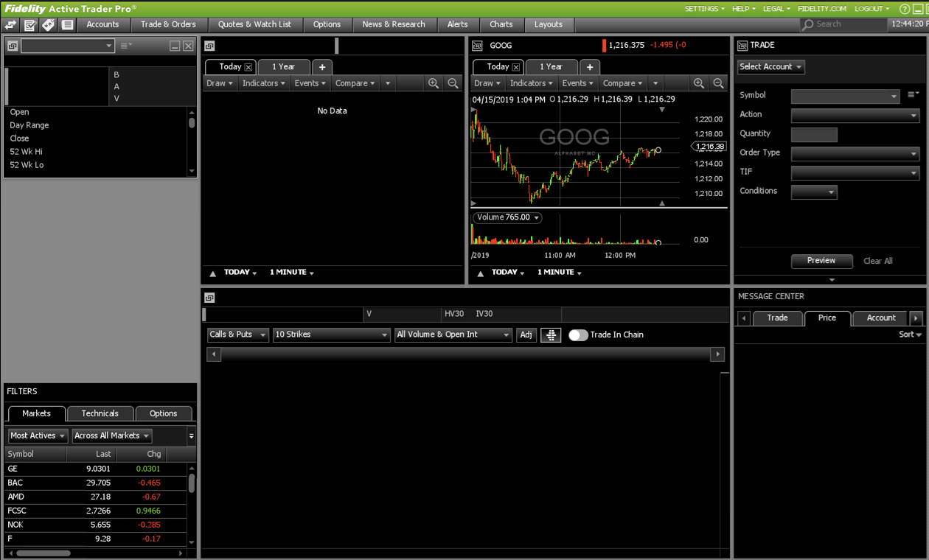Click the link icon in quote panel header
This screenshot has width=929, height=560.
click(13, 46)
